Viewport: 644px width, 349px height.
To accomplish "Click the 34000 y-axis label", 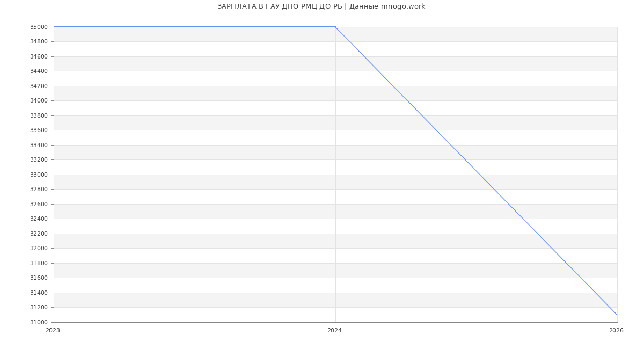I will pyautogui.click(x=39, y=101).
